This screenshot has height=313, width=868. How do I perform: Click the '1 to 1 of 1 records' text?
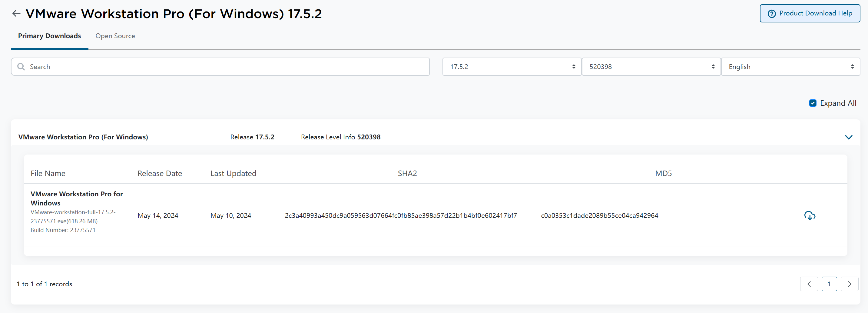[x=45, y=284]
